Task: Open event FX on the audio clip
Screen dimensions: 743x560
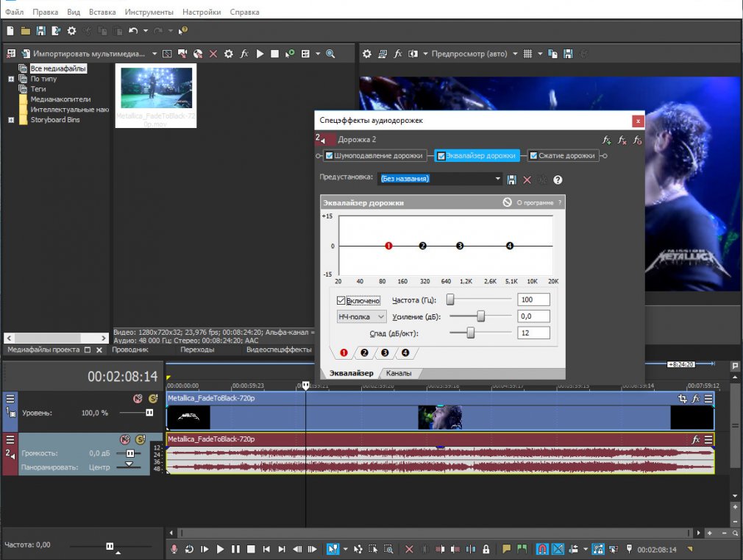Action: (x=696, y=439)
